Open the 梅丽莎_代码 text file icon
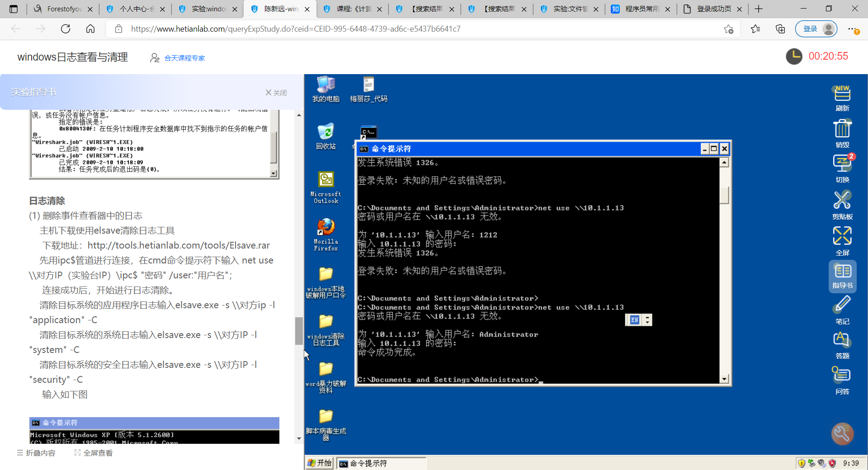The width and height of the screenshot is (868, 470). [368, 89]
